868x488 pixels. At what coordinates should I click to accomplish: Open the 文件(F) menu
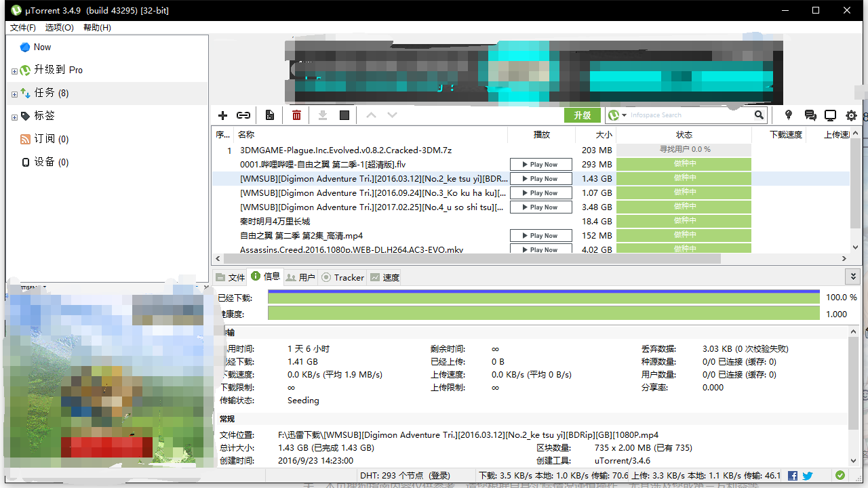23,28
